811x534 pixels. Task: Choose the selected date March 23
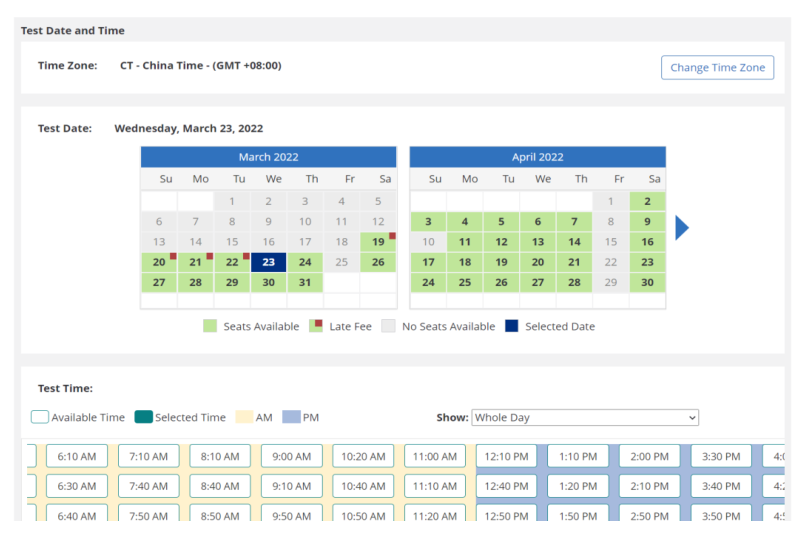pos(268,263)
